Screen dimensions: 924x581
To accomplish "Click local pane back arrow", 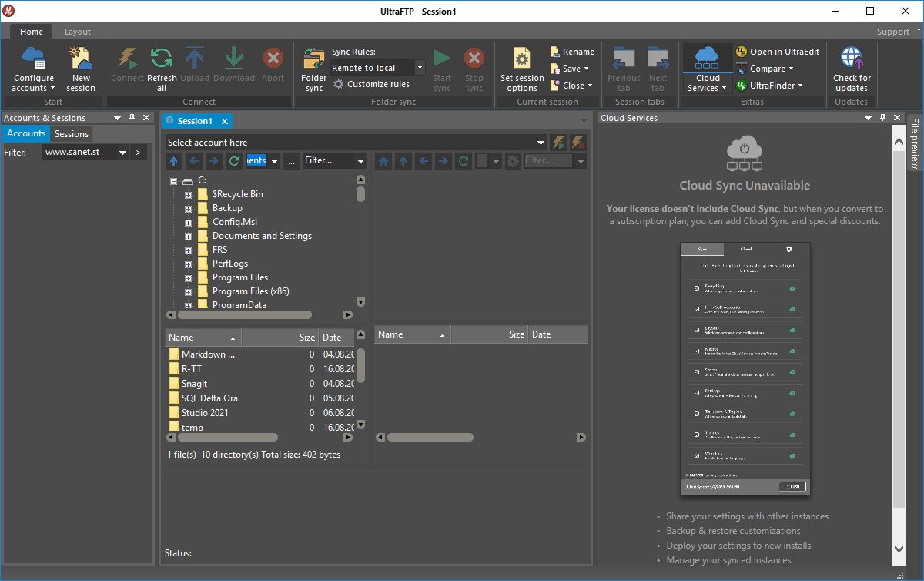I will pos(194,160).
